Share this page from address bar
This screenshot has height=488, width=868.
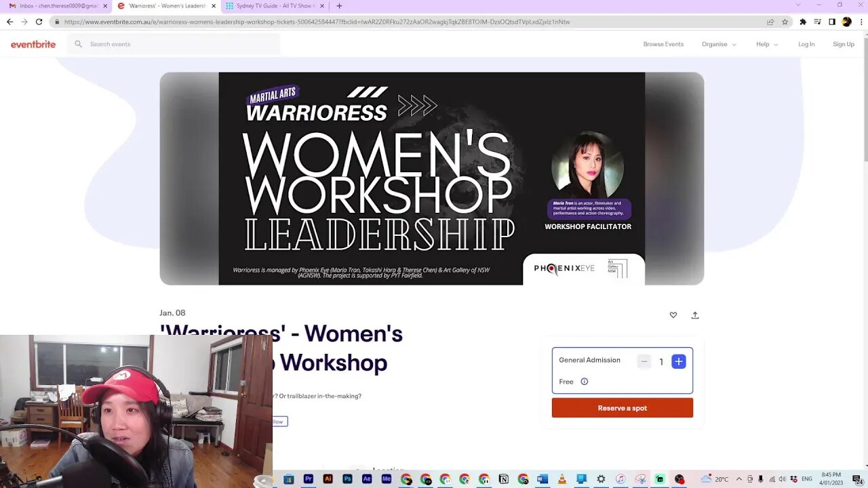point(770,22)
